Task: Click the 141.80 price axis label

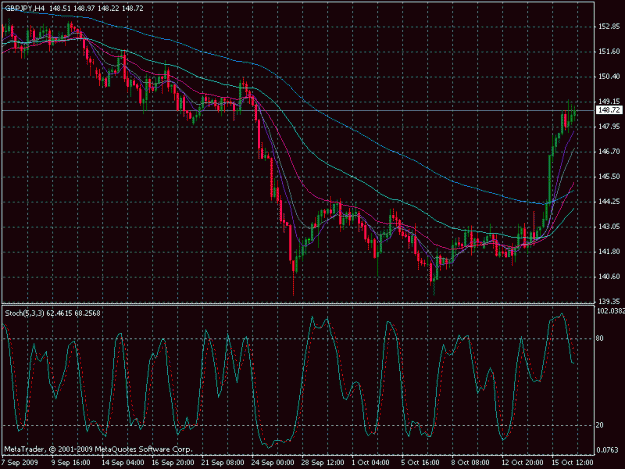Action: pyautogui.click(x=609, y=251)
